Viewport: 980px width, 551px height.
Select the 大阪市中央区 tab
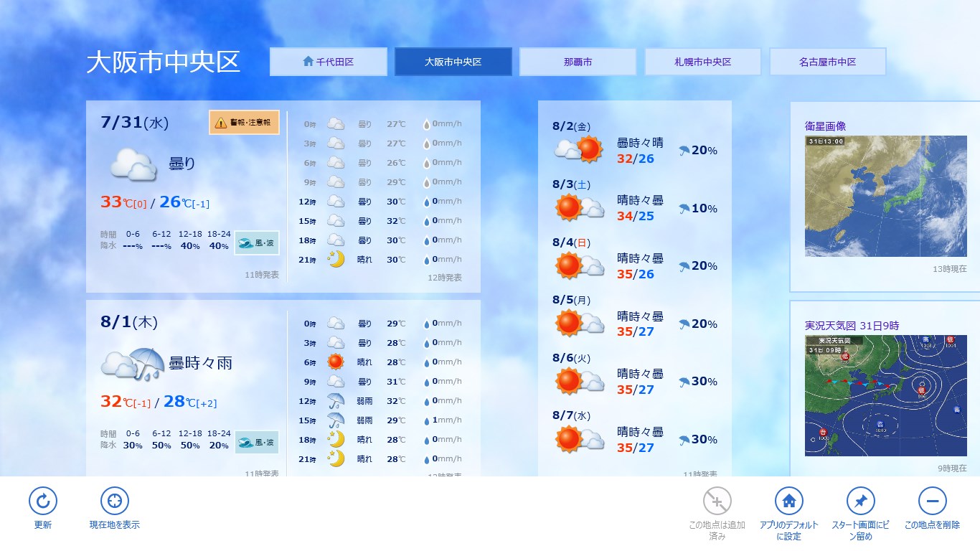453,62
